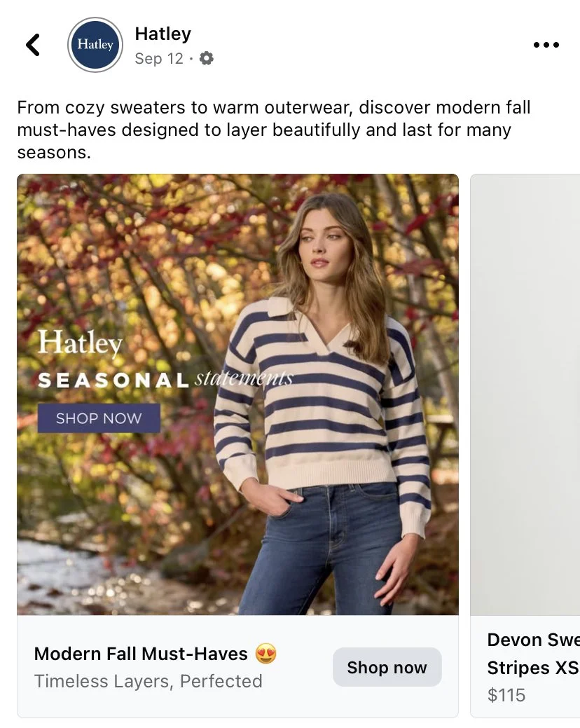Screen dimensions: 580x728
Task: Click the heart-eyes emoji in the headline
Action: 266,654
